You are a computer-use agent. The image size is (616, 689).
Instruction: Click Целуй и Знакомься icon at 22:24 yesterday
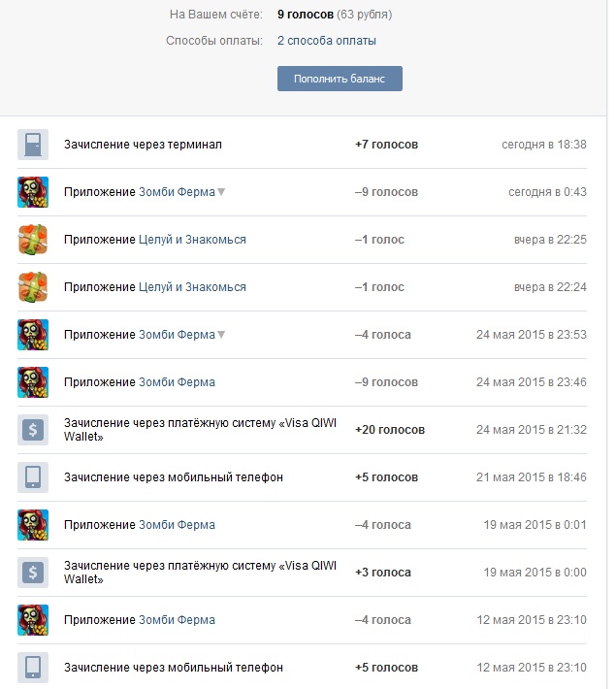(33, 287)
